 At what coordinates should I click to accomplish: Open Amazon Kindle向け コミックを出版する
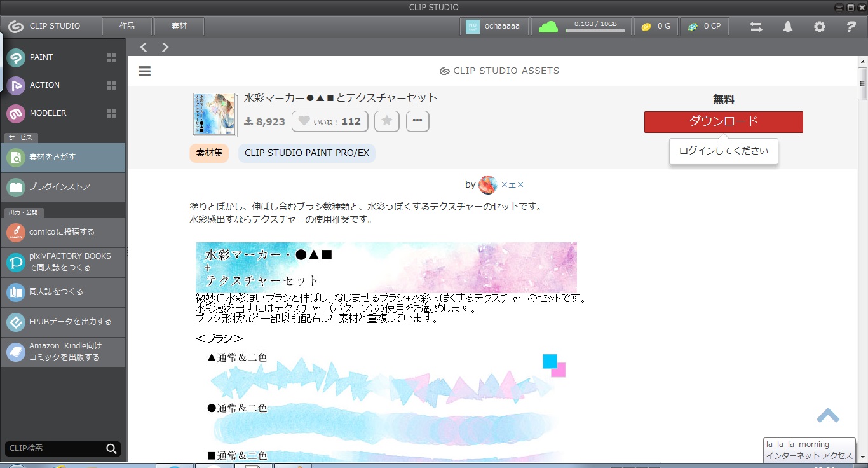(63, 352)
